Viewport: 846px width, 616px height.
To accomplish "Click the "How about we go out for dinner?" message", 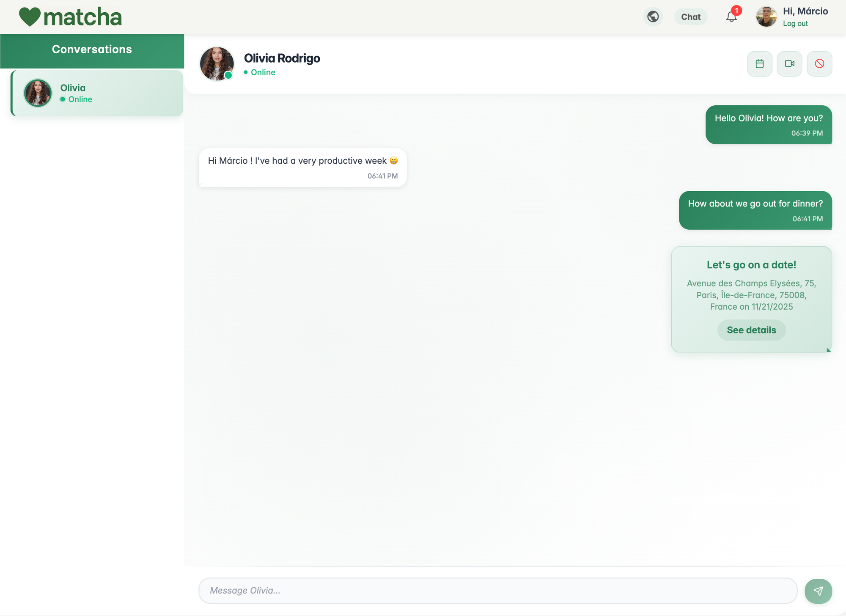I will [755, 204].
